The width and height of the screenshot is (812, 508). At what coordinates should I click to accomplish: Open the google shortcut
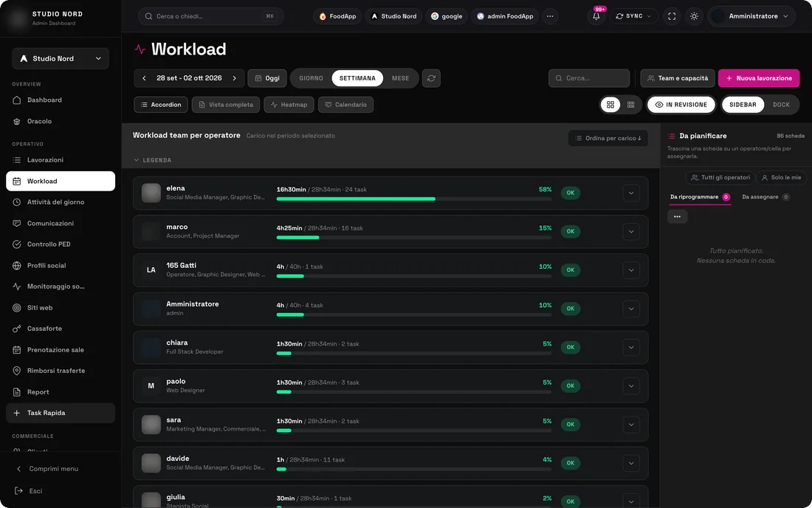(x=447, y=16)
